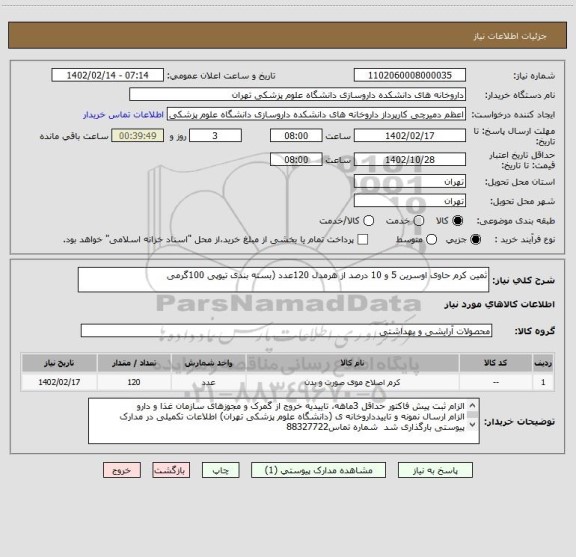Click the خروج exit button
Viewport: 576px width, 557px height.
pos(122,470)
